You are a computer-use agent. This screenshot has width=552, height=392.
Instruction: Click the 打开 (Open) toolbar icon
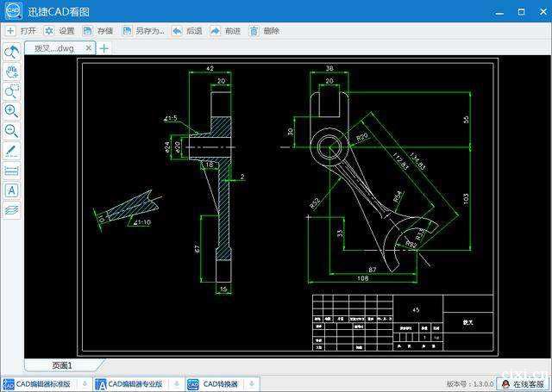(x=10, y=31)
